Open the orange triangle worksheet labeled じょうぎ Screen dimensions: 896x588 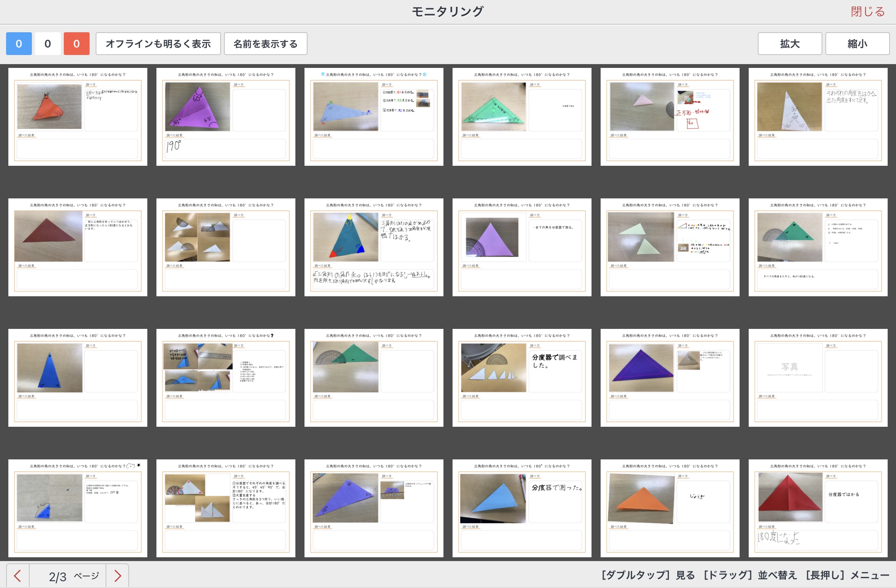tap(670, 508)
